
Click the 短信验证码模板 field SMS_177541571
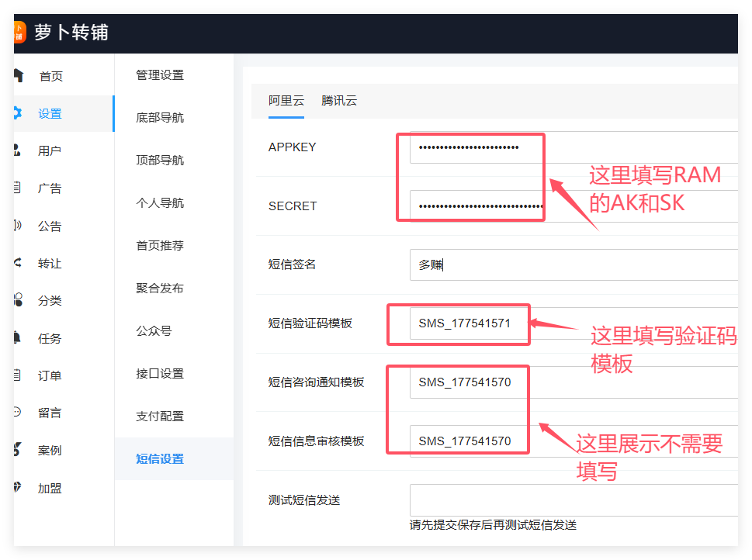[574, 323]
